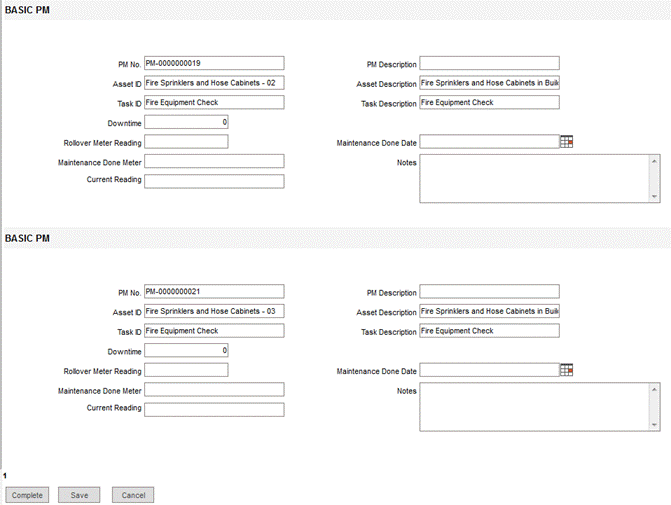Image resolution: width=671 pixels, height=505 pixels.
Task: Select PM No. field showing PM-0000000021
Action: click(214, 292)
